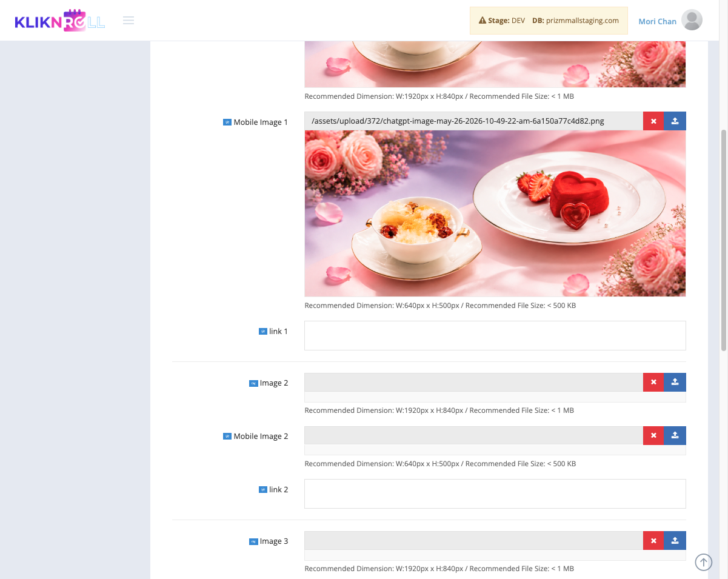
Task: Click recommended dimension note under Image 3
Action: 439,569
